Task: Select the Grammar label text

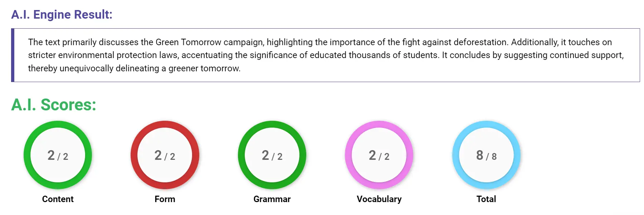Action: (x=272, y=199)
